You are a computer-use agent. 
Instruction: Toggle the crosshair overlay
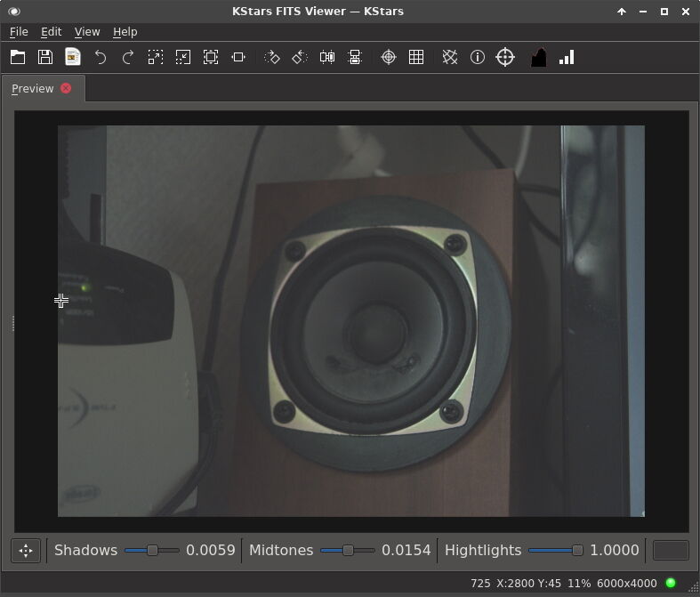(x=389, y=57)
